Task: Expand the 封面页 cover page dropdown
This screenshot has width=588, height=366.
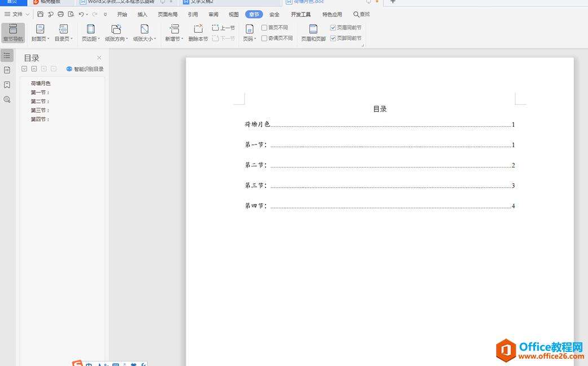Action: click(x=40, y=39)
